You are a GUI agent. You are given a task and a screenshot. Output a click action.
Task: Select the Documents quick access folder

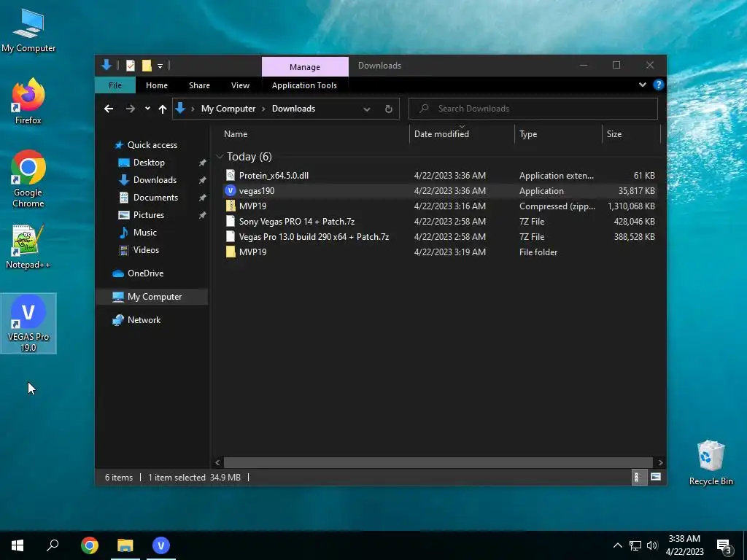(155, 198)
